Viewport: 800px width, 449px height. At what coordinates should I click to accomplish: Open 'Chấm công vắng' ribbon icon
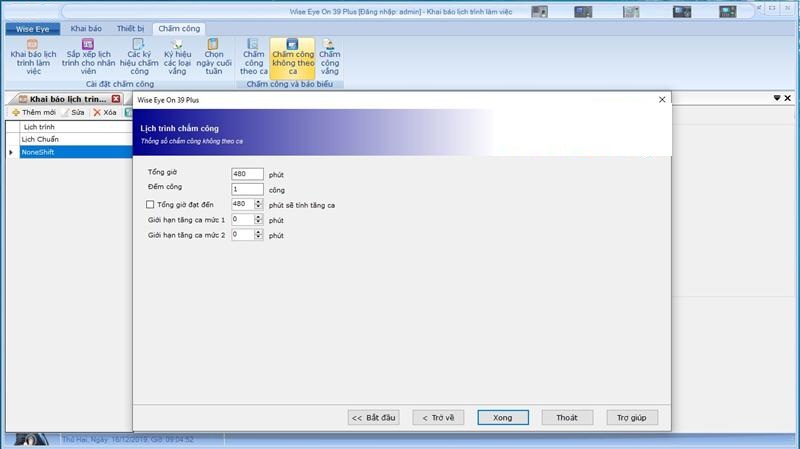[330, 57]
